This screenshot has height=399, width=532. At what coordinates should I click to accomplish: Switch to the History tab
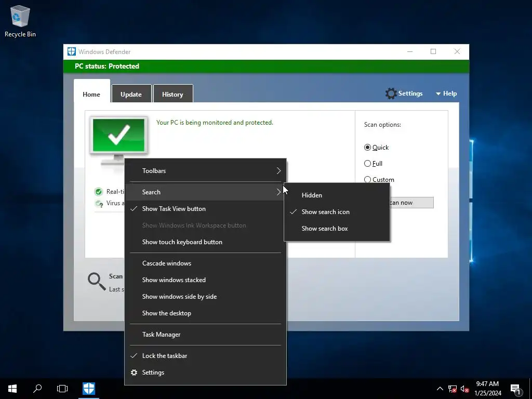coord(172,95)
